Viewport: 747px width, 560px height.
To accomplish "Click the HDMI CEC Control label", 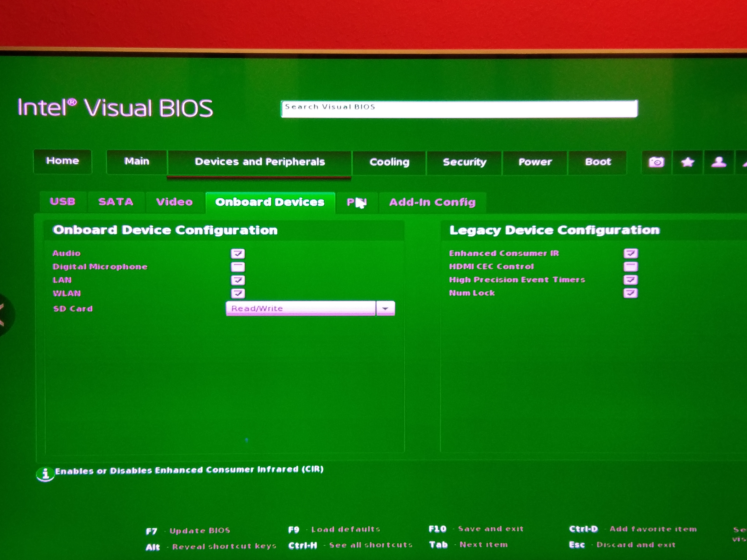I will tap(491, 267).
